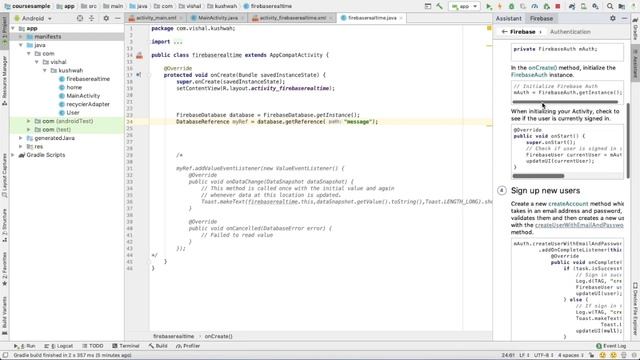Switch to the Assistant tab

coord(509,18)
